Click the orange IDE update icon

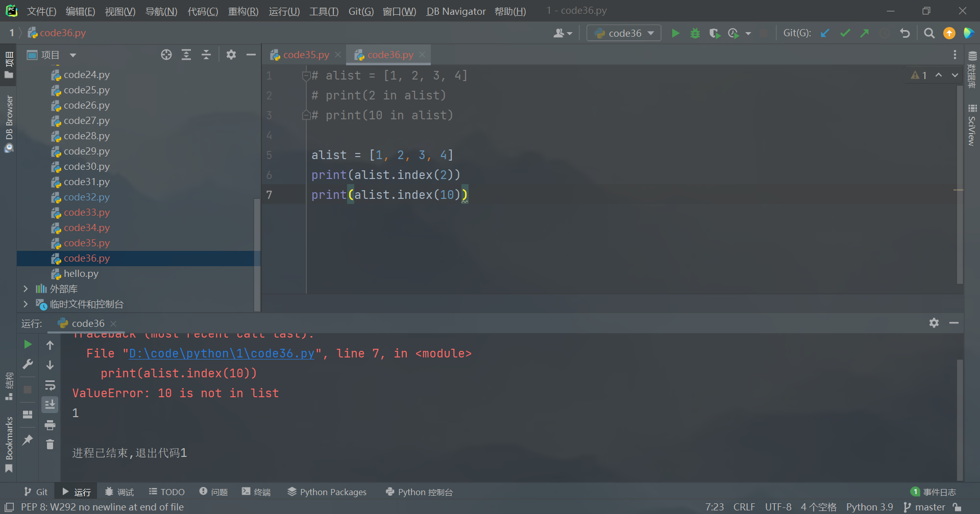click(949, 33)
